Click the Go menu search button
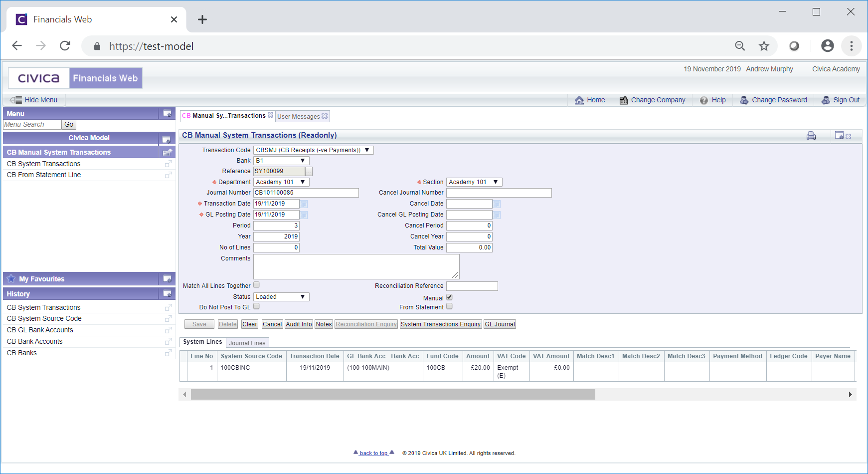The width and height of the screenshot is (868, 474). pos(69,125)
